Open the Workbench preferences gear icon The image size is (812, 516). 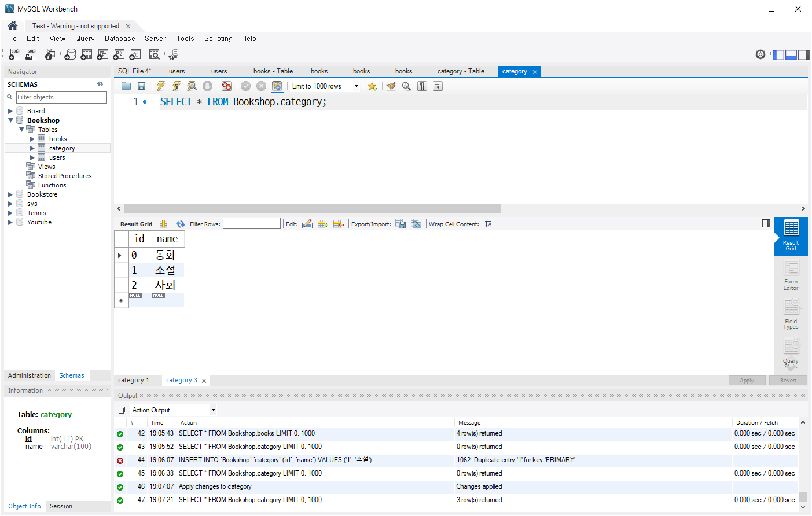pos(760,54)
